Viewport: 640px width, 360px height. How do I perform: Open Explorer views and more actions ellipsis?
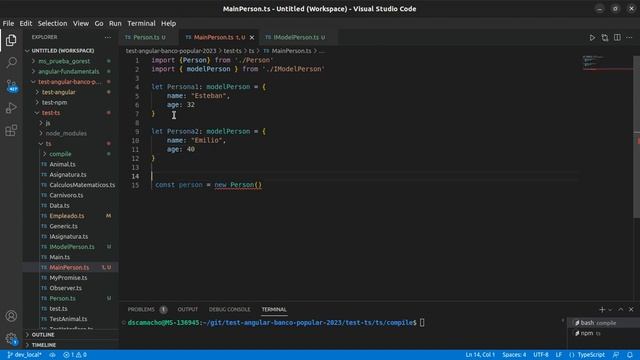108,37
